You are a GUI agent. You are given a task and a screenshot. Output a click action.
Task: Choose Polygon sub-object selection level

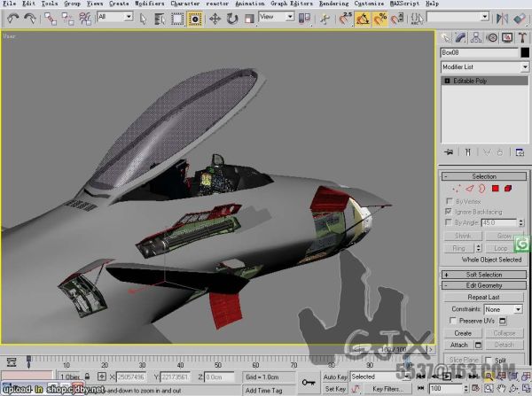coord(495,189)
